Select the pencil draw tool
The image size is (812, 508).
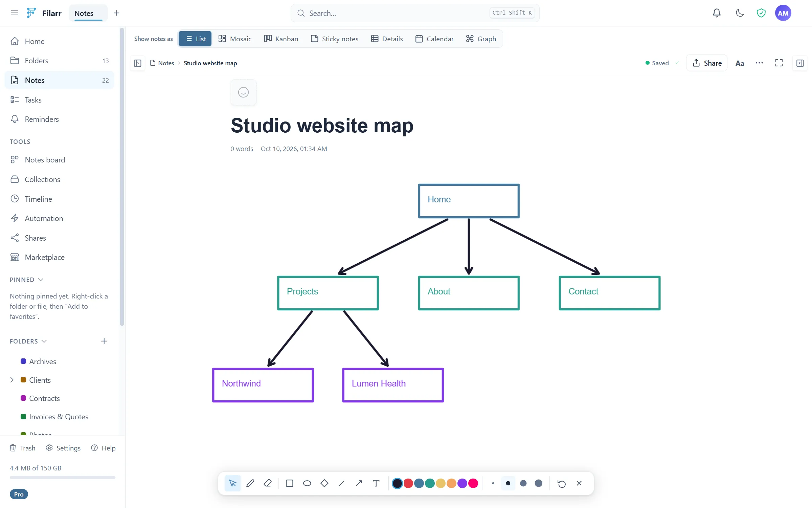click(x=250, y=483)
